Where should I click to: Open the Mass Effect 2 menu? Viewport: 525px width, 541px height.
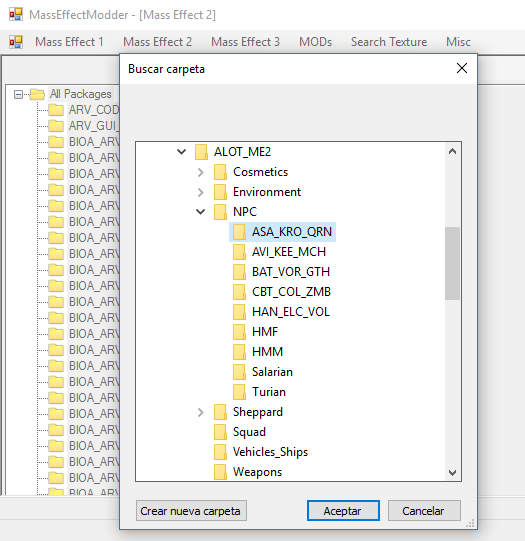coord(157,42)
